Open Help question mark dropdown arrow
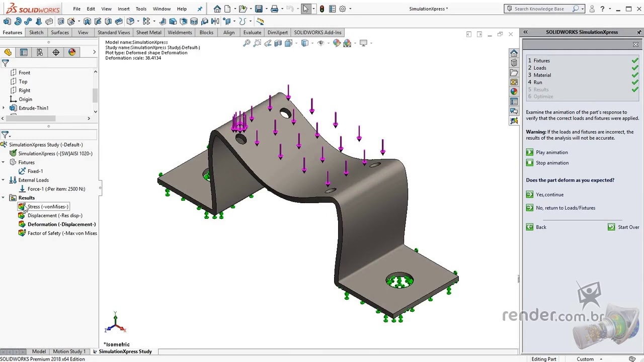Image resolution: width=644 pixels, height=362 pixels. (x=609, y=9)
